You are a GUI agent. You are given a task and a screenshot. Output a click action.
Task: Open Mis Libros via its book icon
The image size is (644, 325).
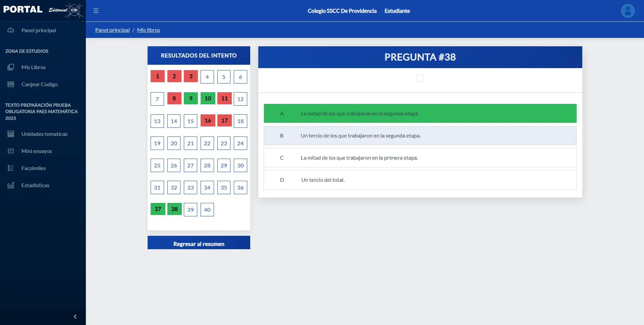11,67
